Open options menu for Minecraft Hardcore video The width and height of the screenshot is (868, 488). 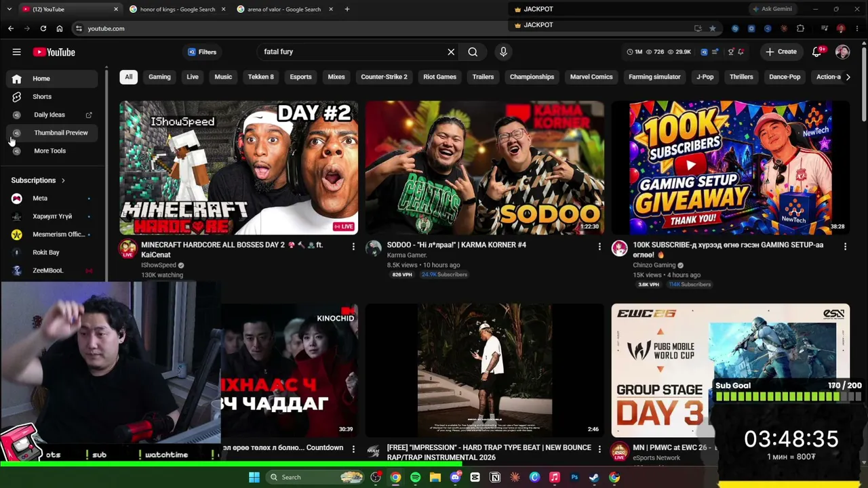[353, 247]
